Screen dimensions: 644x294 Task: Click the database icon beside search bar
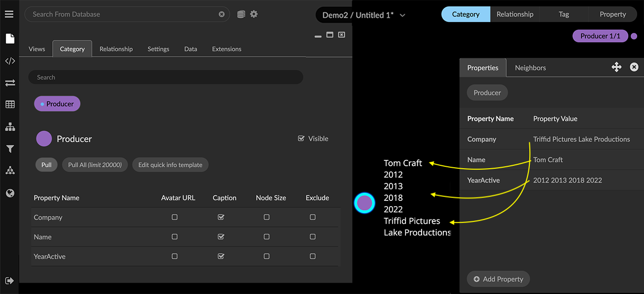tap(241, 14)
